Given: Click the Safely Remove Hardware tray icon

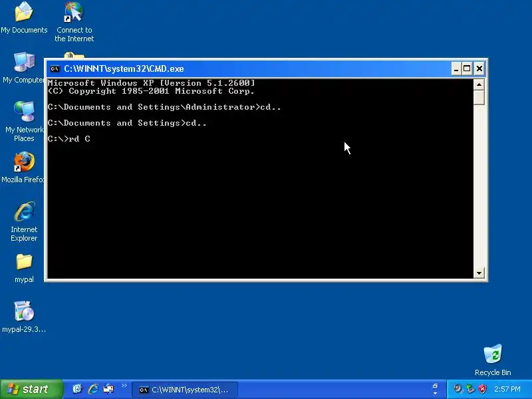Looking at the screenshot, I should (x=470, y=389).
